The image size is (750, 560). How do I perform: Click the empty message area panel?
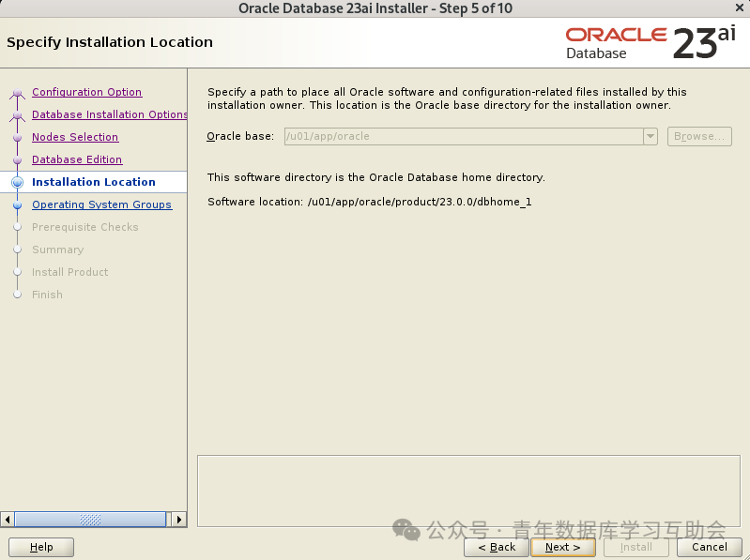point(468,491)
